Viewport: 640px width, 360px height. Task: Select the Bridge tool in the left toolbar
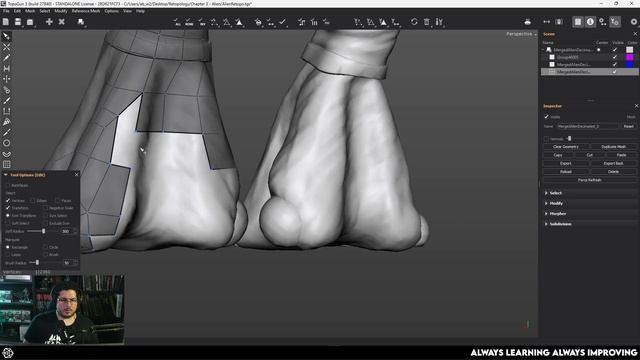[x=7, y=68]
